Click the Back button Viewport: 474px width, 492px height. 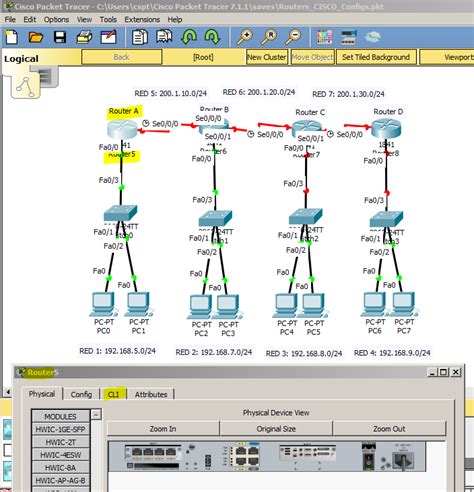pos(121,57)
